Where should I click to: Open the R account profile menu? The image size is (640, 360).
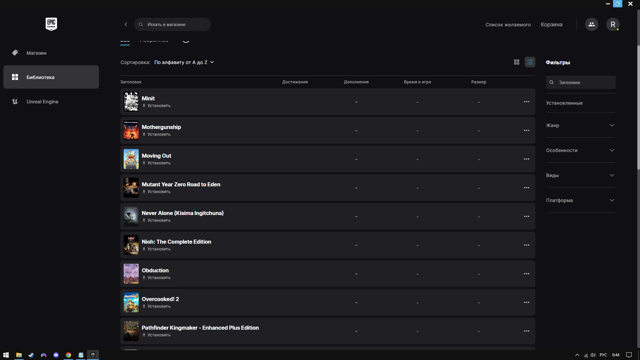pos(613,24)
